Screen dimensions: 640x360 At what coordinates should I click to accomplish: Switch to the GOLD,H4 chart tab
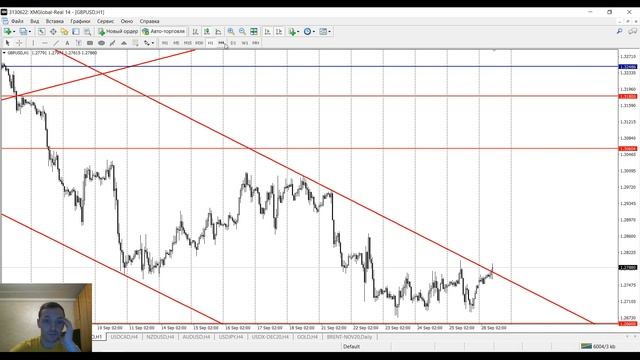pyautogui.click(x=307, y=337)
